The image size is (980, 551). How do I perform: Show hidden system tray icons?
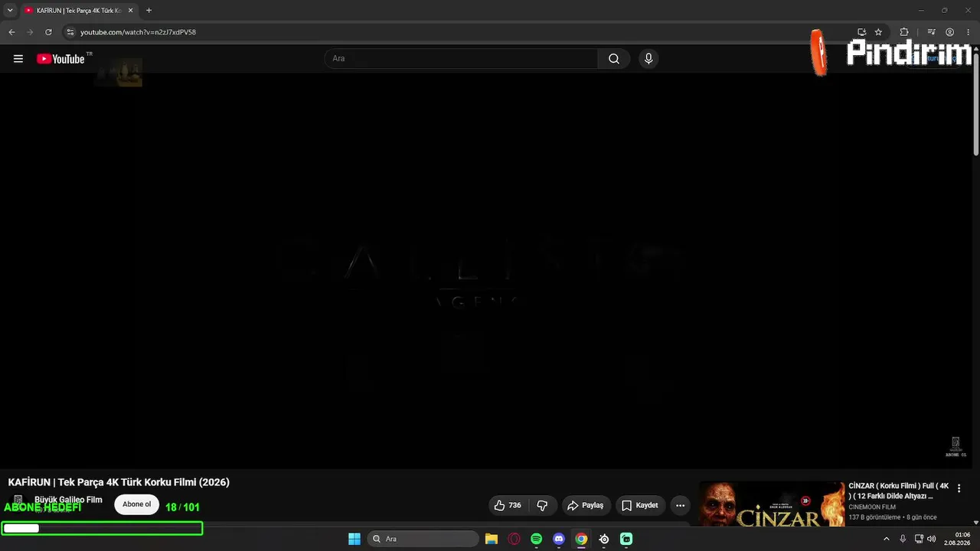(887, 539)
